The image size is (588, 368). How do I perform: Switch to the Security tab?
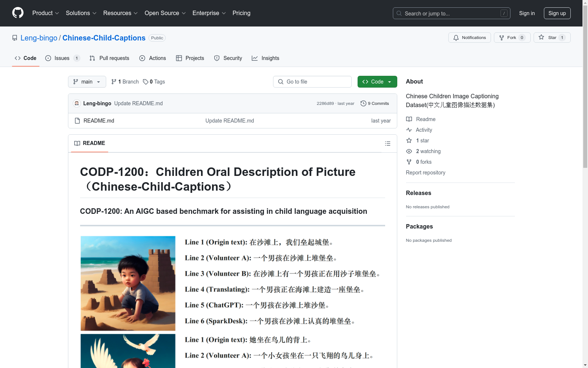[x=228, y=58]
